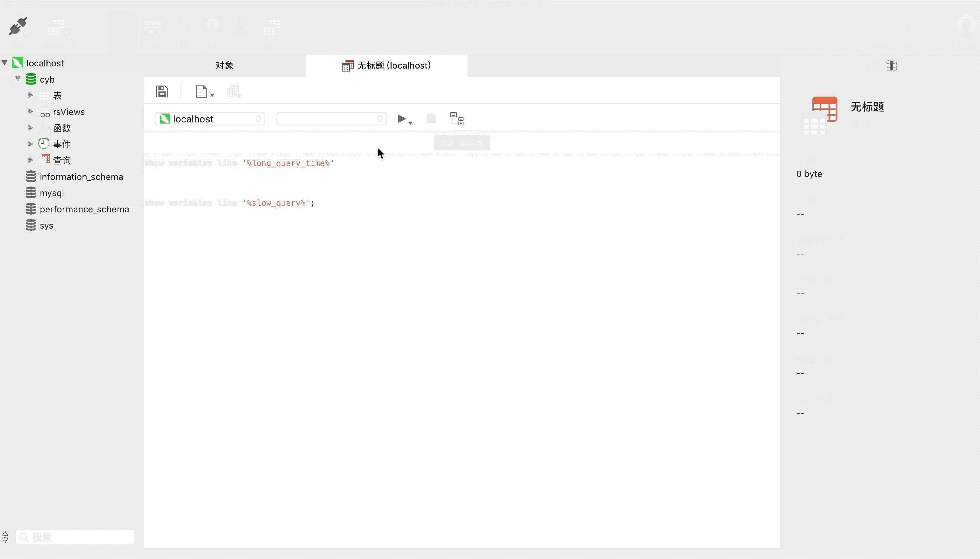Select the 无标题 (localhost) query tab
This screenshot has width=980, height=559.
pos(386,65)
